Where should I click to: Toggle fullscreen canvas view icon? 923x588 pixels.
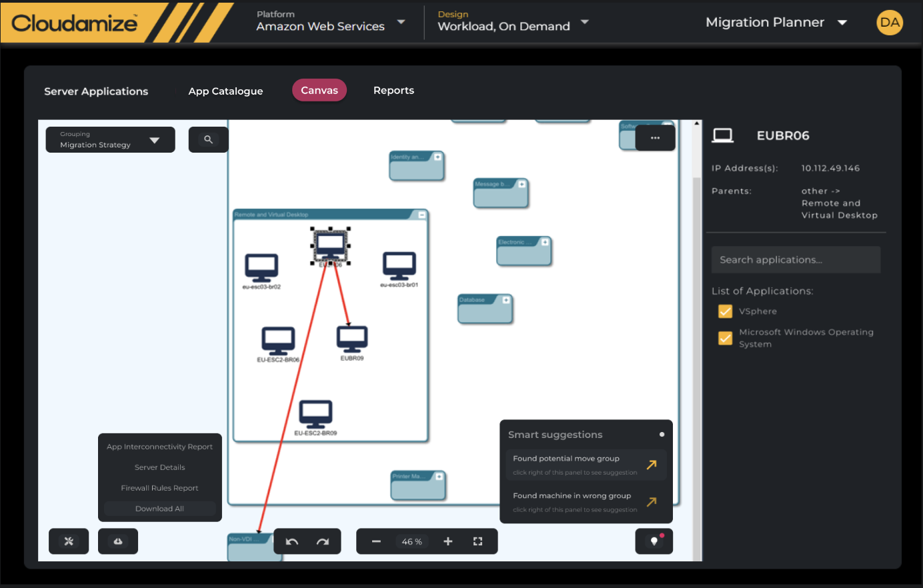click(478, 541)
